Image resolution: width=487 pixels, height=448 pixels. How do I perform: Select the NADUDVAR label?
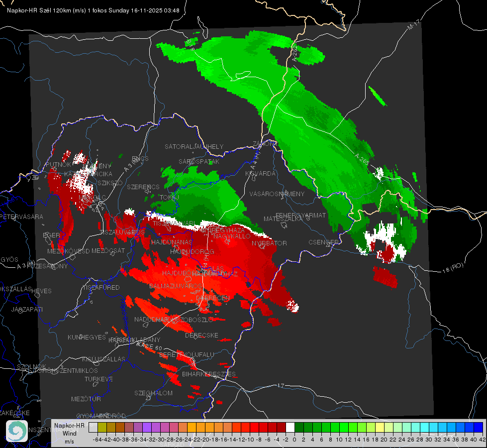[x=151, y=319]
